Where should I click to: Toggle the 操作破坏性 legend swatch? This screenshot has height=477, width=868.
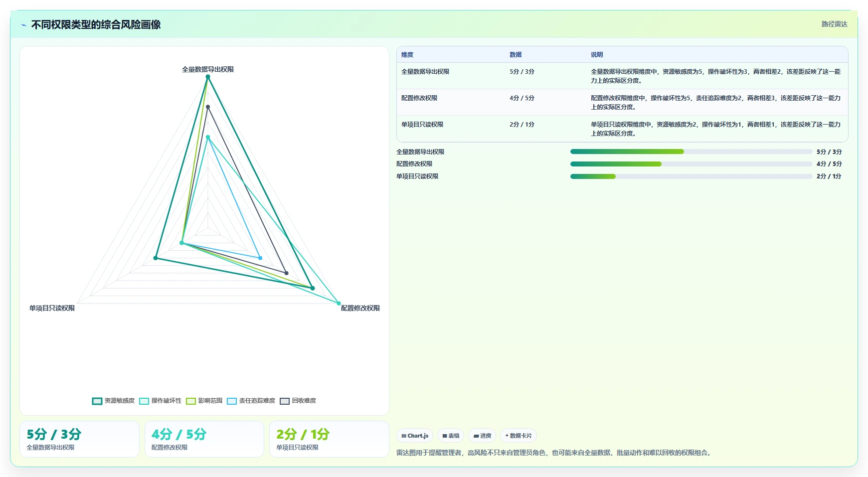point(144,401)
